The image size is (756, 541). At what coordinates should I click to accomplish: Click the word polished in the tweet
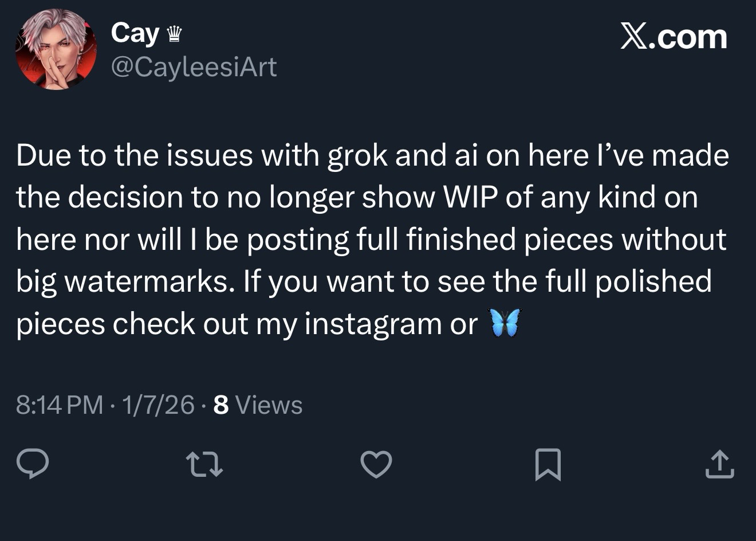click(x=653, y=282)
